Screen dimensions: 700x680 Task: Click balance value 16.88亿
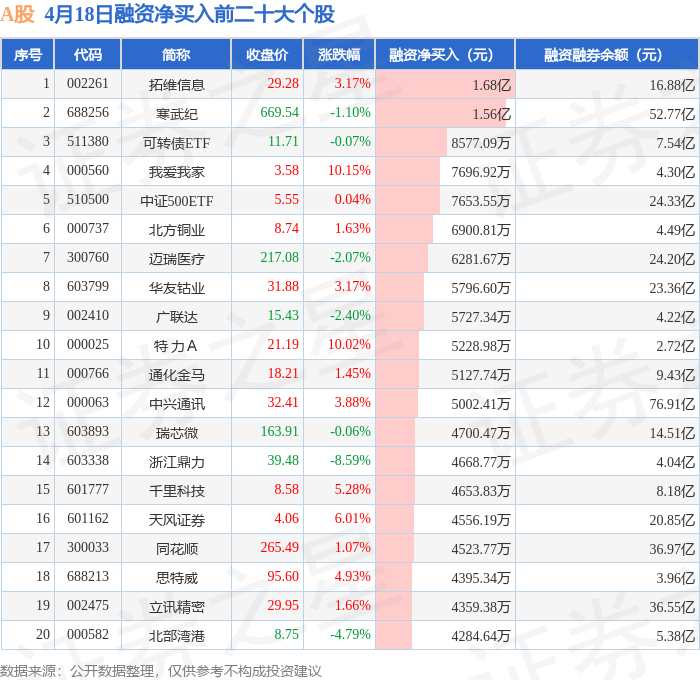tap(672, 85)
